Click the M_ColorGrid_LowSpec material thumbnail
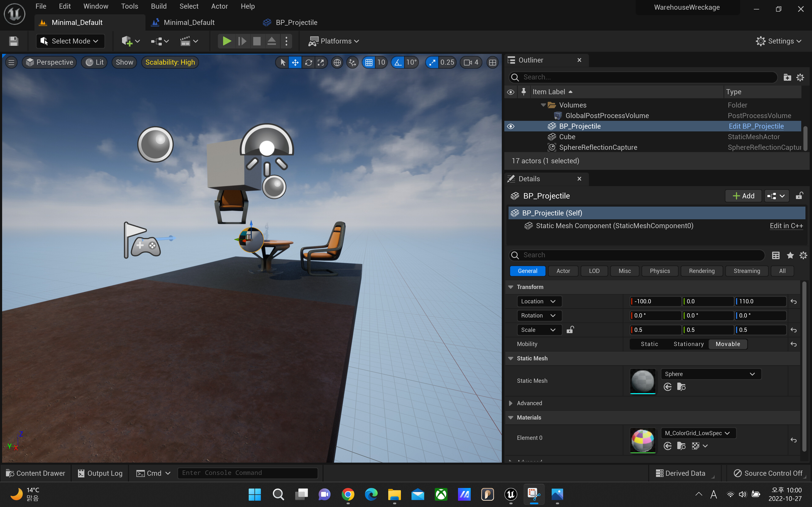The image size is (812, 507). click(x=643, y=440)
